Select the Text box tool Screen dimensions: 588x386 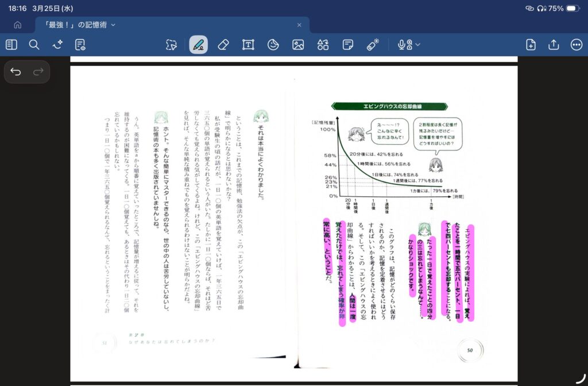click(x=248, y=45)
